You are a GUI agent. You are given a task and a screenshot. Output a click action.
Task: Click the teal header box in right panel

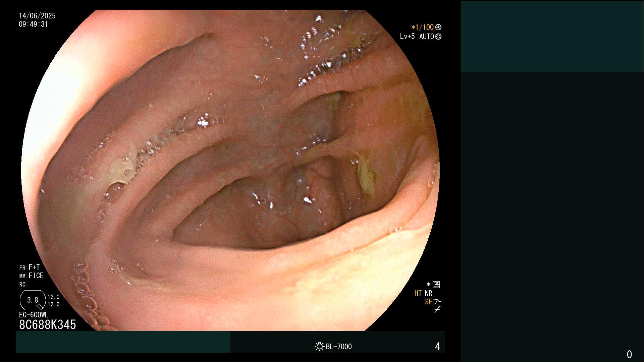point(552,37)
